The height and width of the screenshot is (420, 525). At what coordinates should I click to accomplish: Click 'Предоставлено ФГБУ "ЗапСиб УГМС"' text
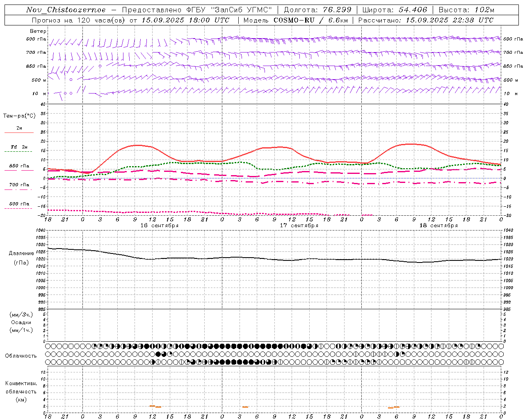click(x=197, y=10)
